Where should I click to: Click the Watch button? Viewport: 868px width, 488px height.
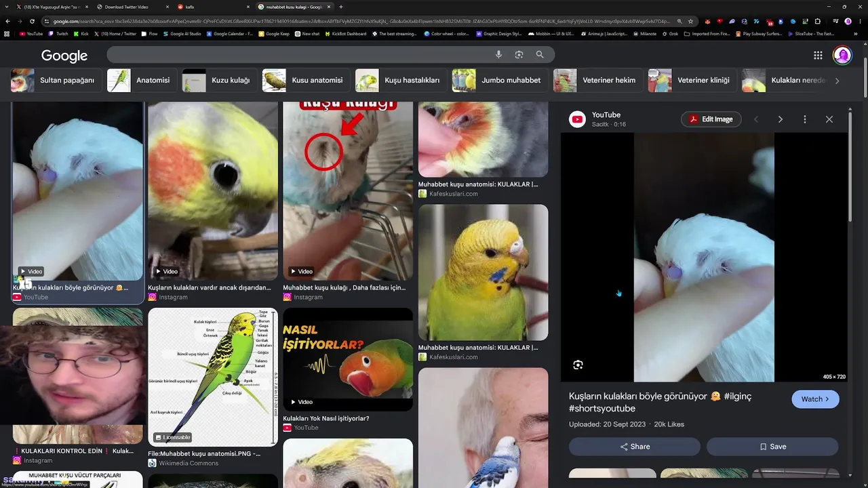(815, 399)
